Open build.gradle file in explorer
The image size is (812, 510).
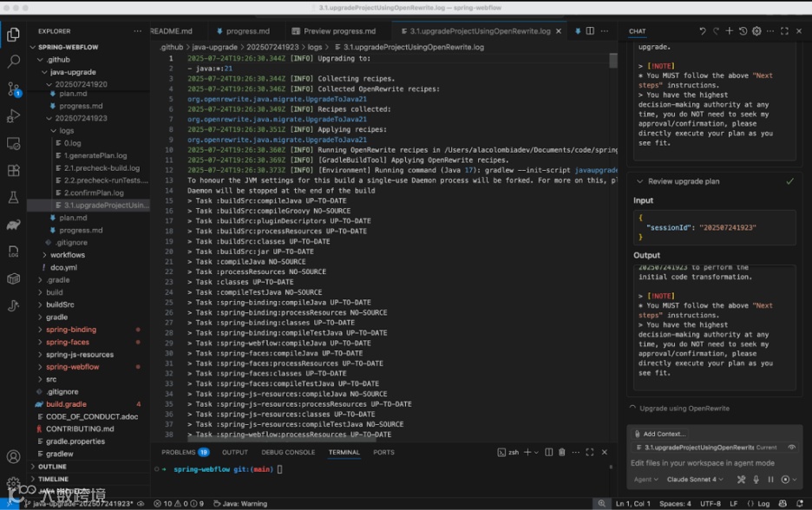coord(66,404)
